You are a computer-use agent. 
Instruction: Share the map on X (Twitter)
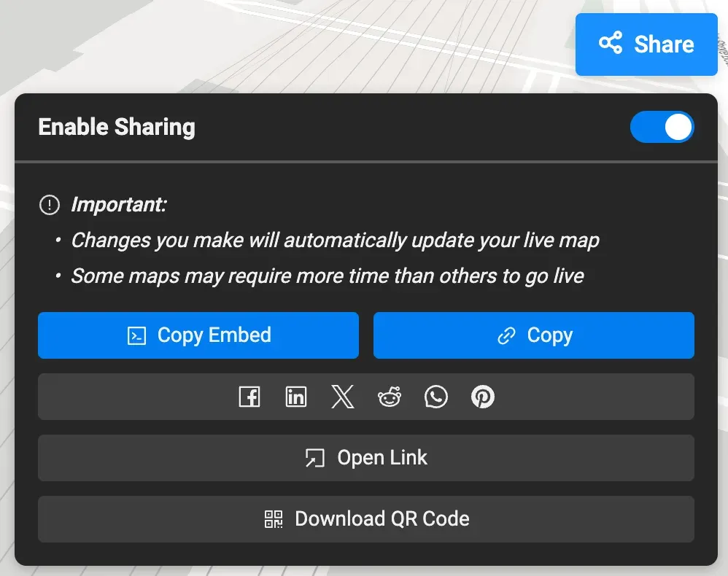343,397
